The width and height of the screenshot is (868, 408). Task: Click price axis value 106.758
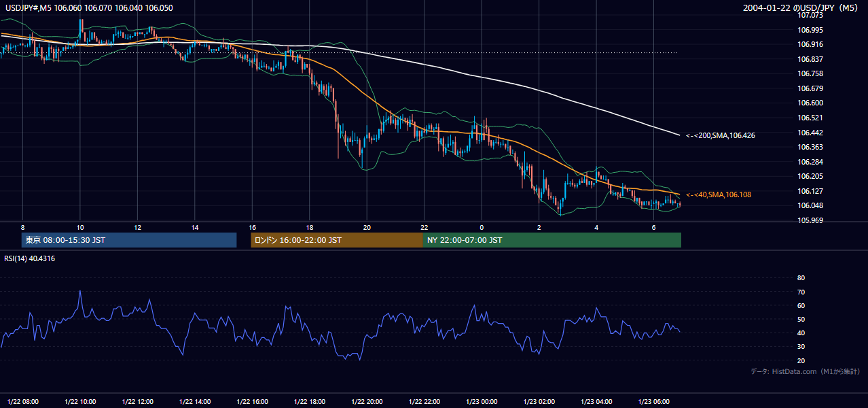pos(810,73)
